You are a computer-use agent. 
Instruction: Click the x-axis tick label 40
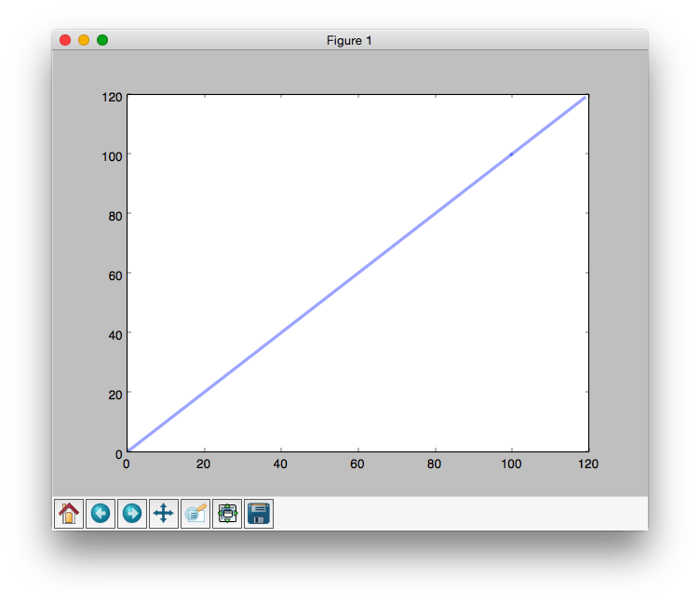click(280, 464)
